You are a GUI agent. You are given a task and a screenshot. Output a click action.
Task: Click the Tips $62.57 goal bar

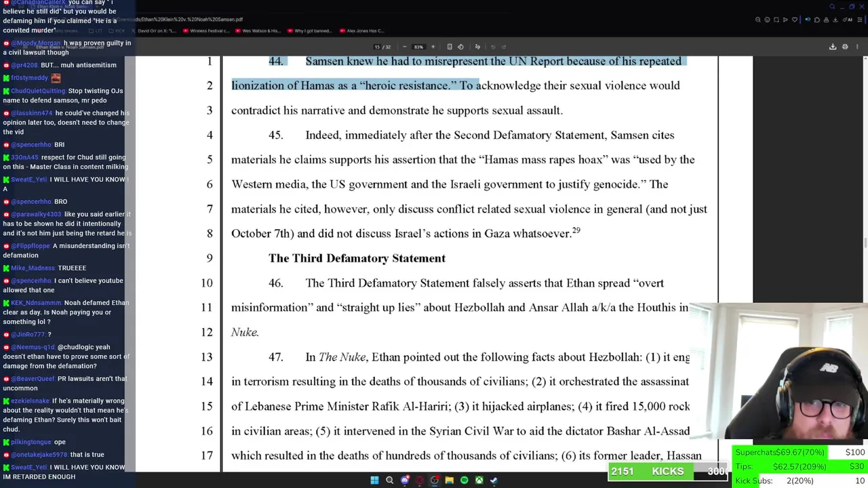[x=800, y=466]
